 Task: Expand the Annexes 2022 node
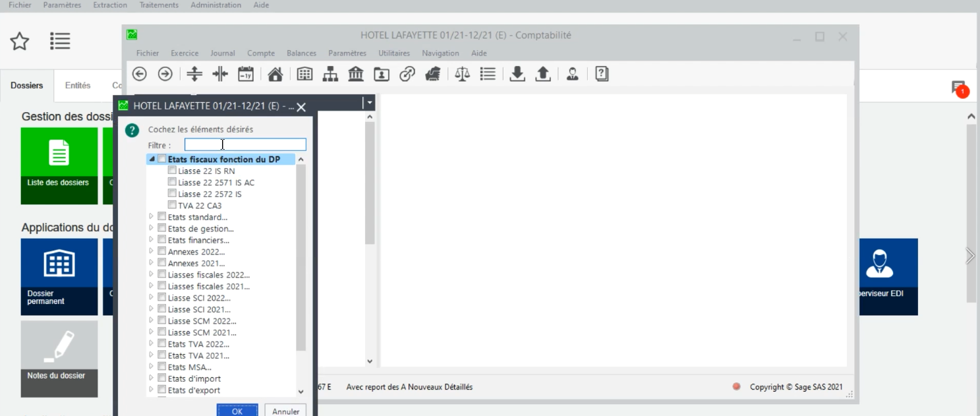click(152, 251)
